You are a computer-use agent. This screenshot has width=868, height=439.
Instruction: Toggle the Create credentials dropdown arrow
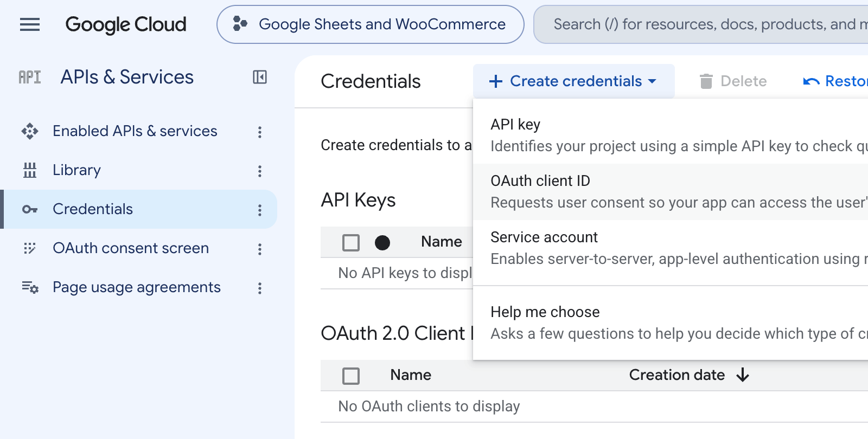[x=652, y=81]
